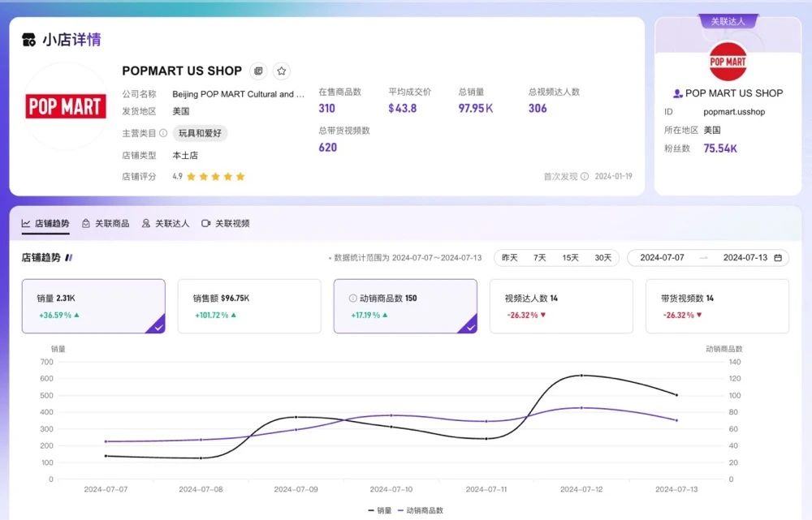Open the end date 2024-07-13 picker
The width and height of the screenshot is (812, 520).
745,258
